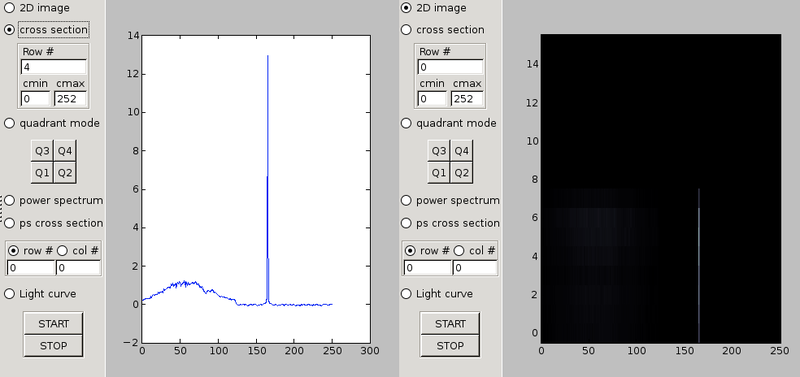
Task: Select Light curve radio in left panel
Action: click(x=9, y=293)
